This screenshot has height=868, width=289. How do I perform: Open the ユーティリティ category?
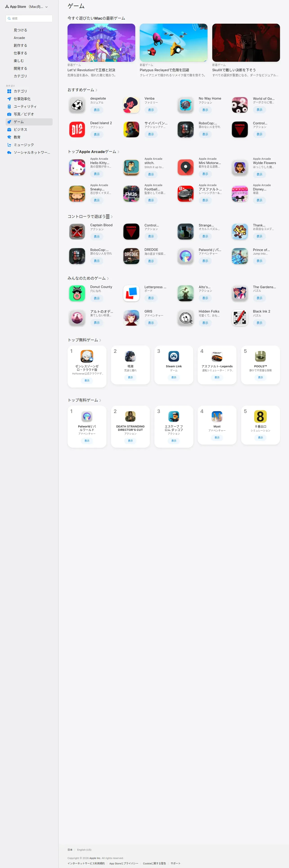[29, 107]
